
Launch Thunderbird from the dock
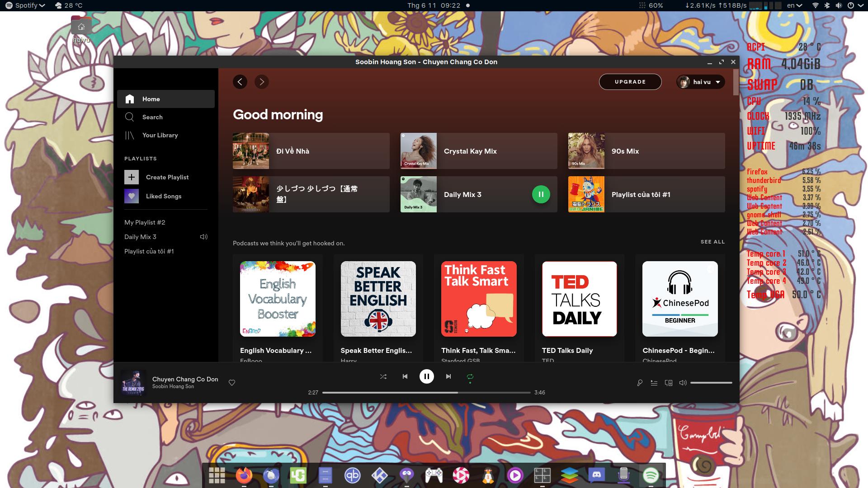(x=271, y=475)
